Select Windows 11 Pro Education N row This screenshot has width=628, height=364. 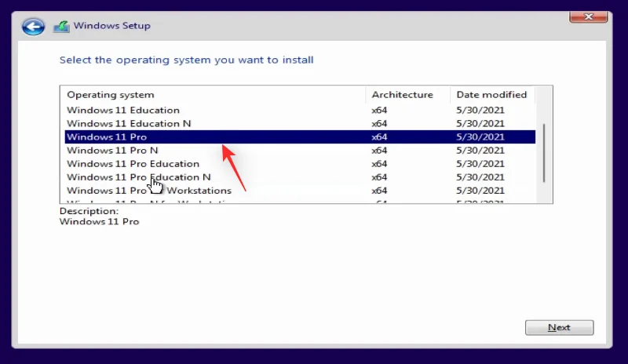click(x=300, y=177)
